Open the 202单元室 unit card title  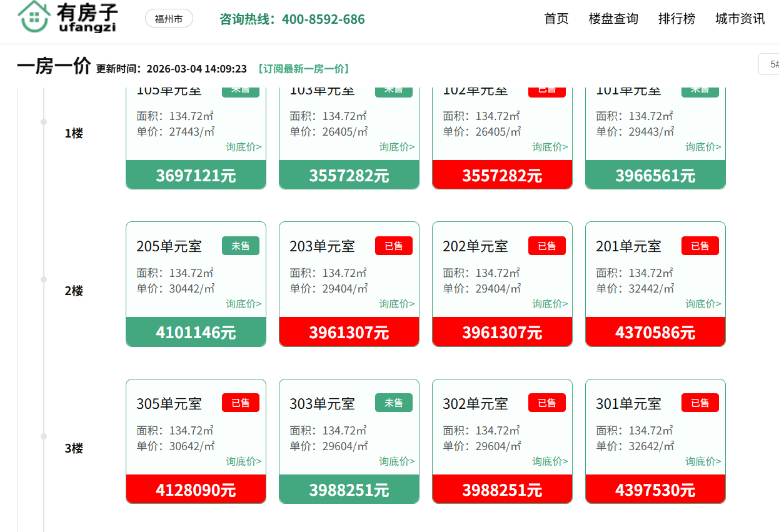click(x=475, y=246)
